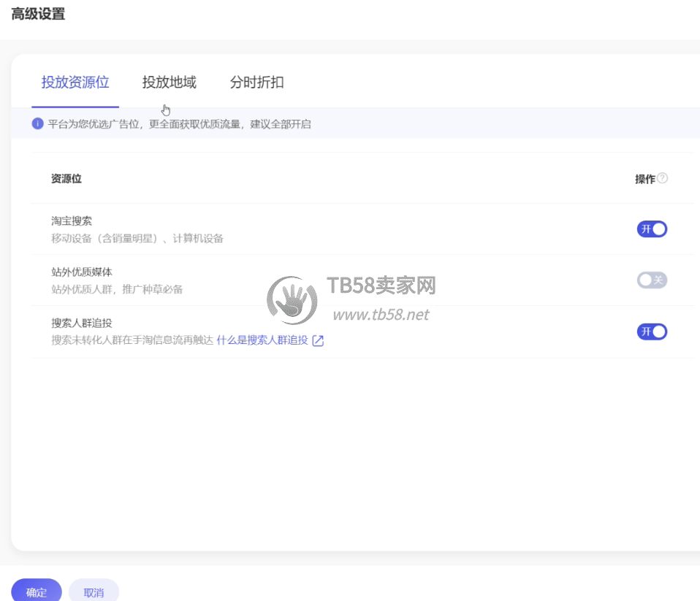Image resolution: width=700 pixels, height=601 pixels.
Task: Select the 淘宝搜索 row title
Action: pos(72,221)
